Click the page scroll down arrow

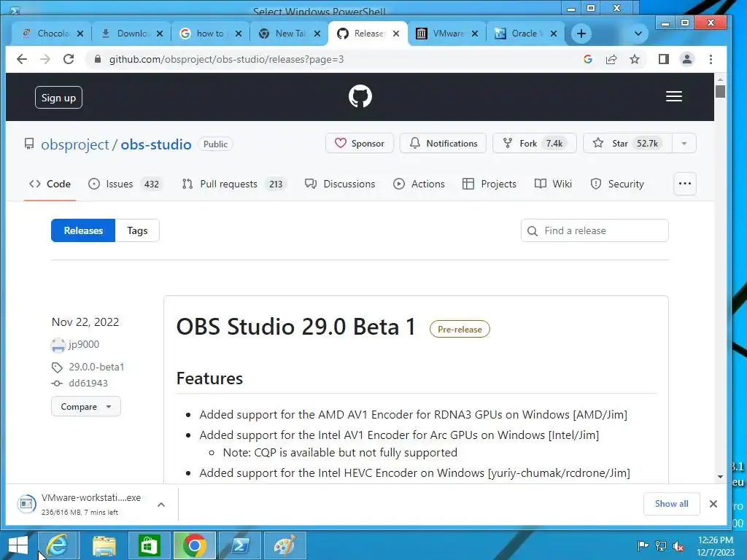pyautogui.click(x=720, y=476)
